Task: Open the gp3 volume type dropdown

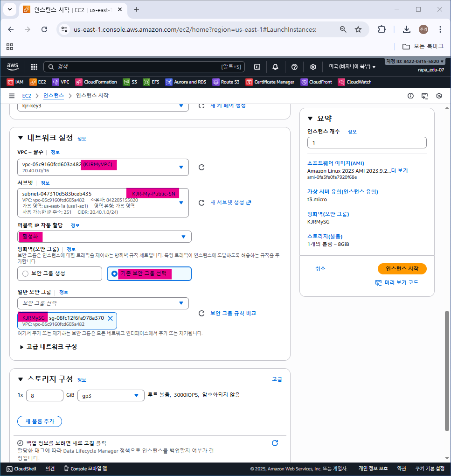Action: point(111,396)
